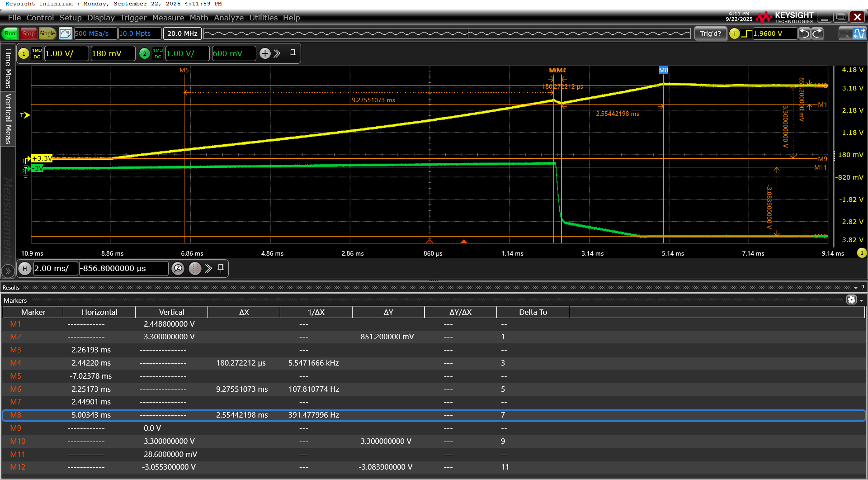Click the zoom magnifier icon in horizontal controls
The width and height of the screenshot is (868, 480).
(178, 268)
